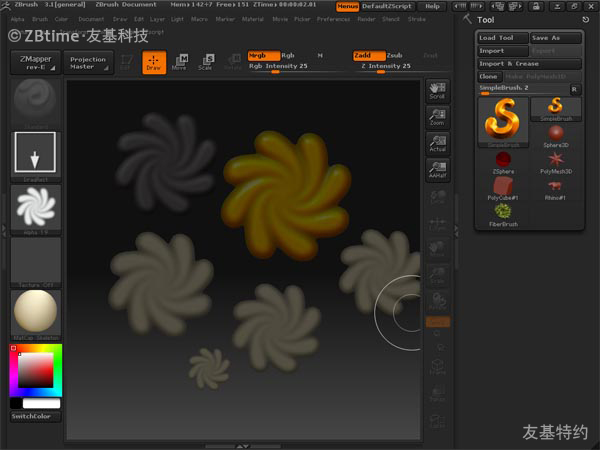Select the PolyCube#1 tool
This screenshot has height=450, width=600.
(x=503, y=189)
